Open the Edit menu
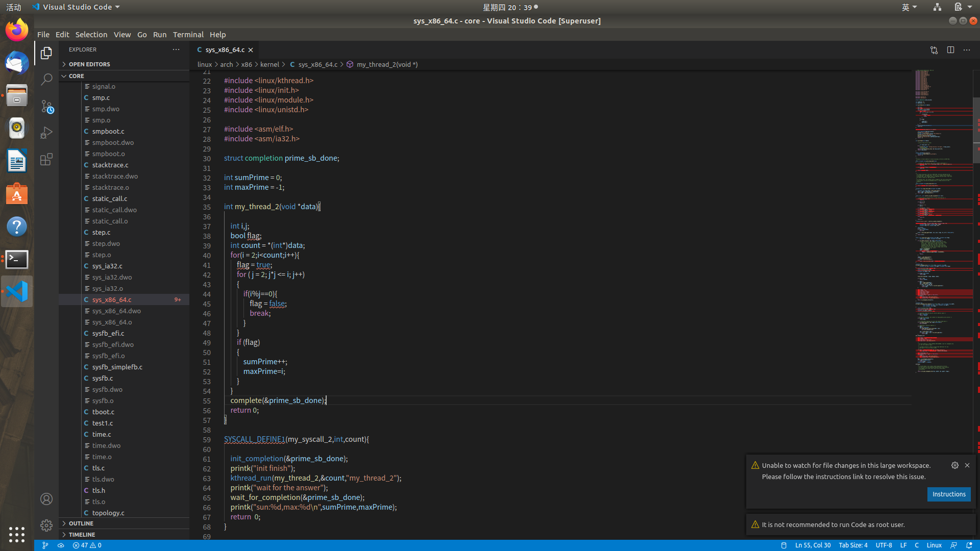This screenshot has width=980, height=551. point(62,35)
